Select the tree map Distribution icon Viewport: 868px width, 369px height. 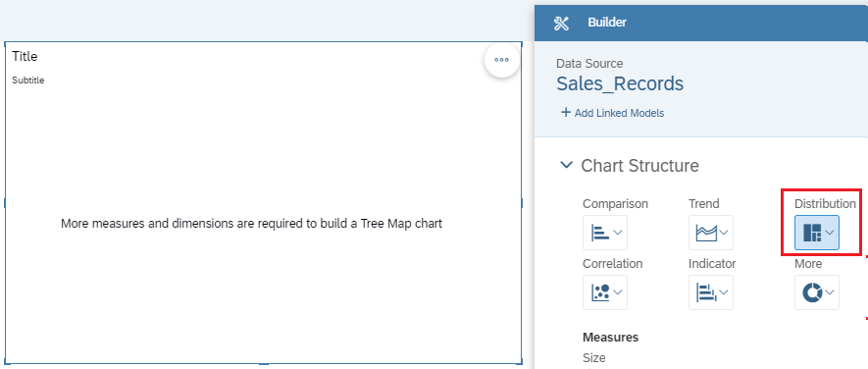(812, 233)
